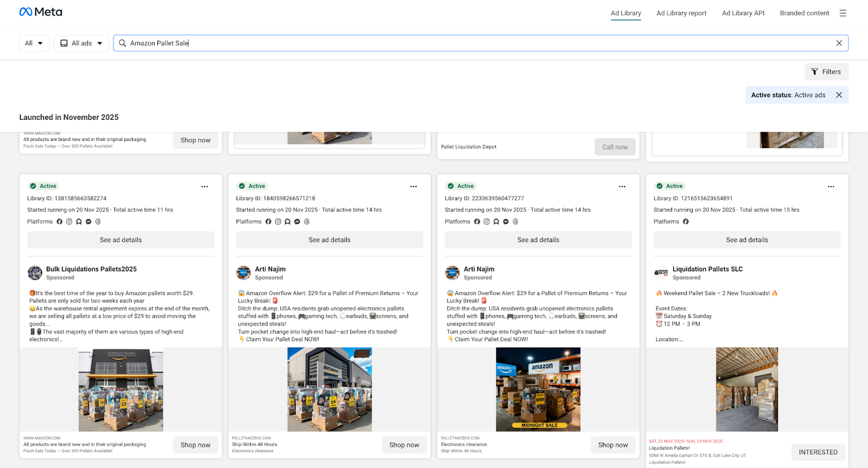Click the Weekend Pallet Sale ad headline
This screenshot has height=468, width=868.
pyautogui.click(x=717, y=293)
